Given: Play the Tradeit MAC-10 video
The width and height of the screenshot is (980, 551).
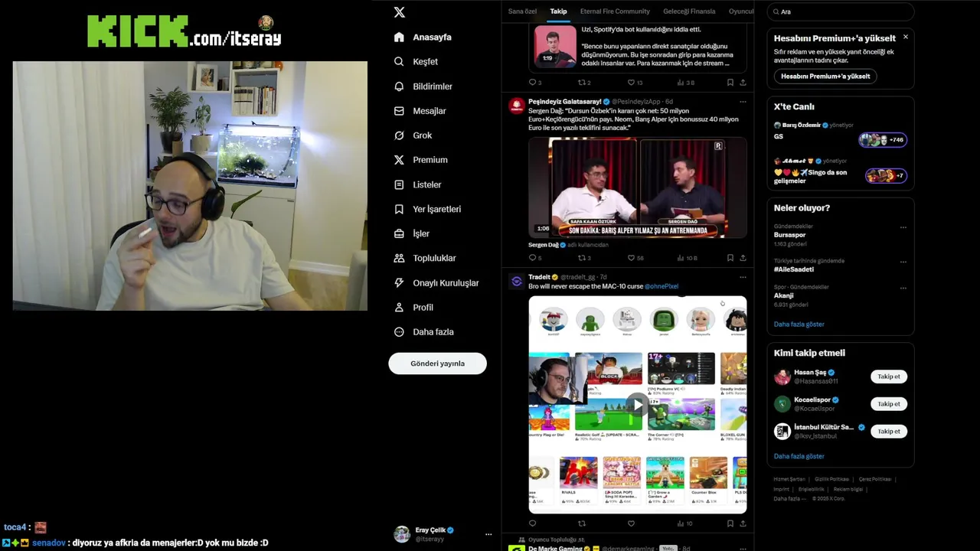Looking at the screenshot, I should [637, 404].
